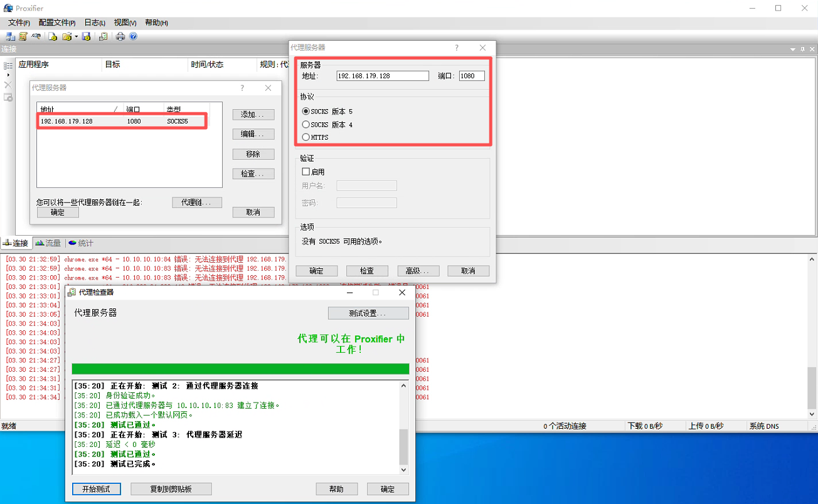Open the 配置文件(P) menu
Image resolution: width=818 pixels, height=504 pixels.
[57, 23]
